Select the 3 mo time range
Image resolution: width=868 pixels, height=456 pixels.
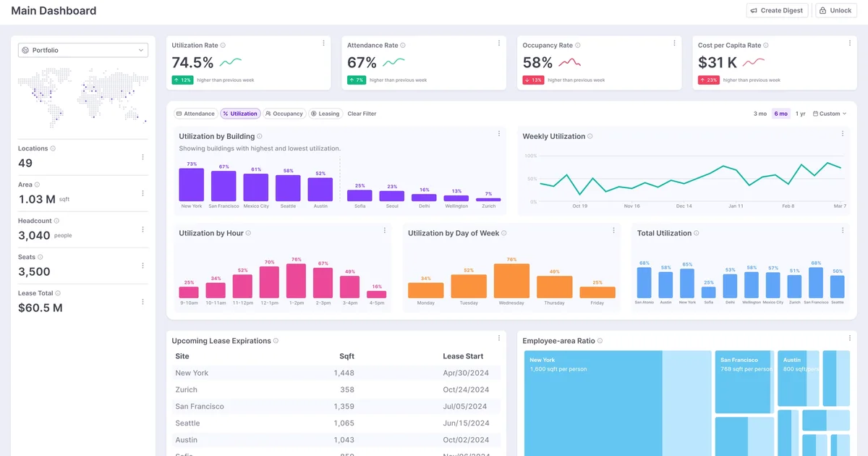coord(760,114)
